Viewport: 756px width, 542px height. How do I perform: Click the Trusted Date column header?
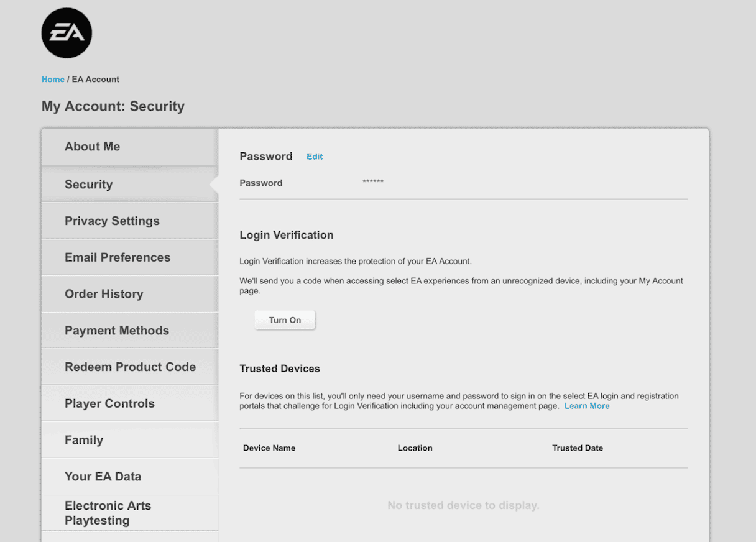(x=578, y=448)
